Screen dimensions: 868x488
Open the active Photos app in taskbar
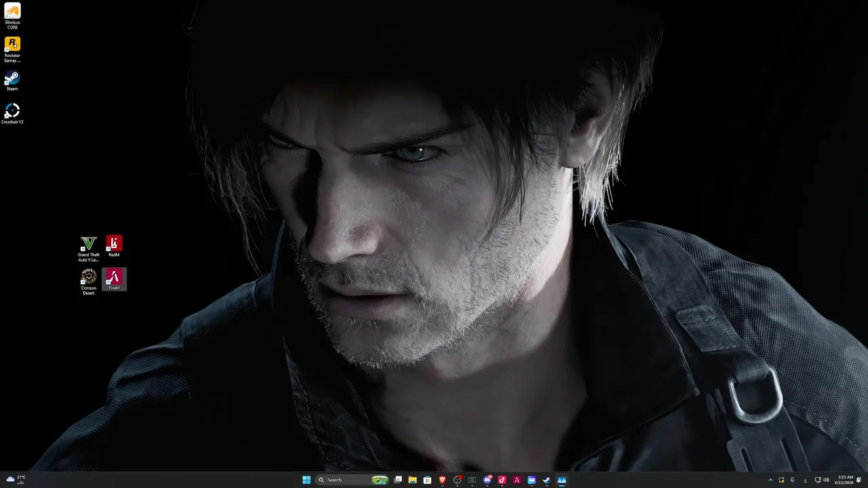[x=561, y=480]
